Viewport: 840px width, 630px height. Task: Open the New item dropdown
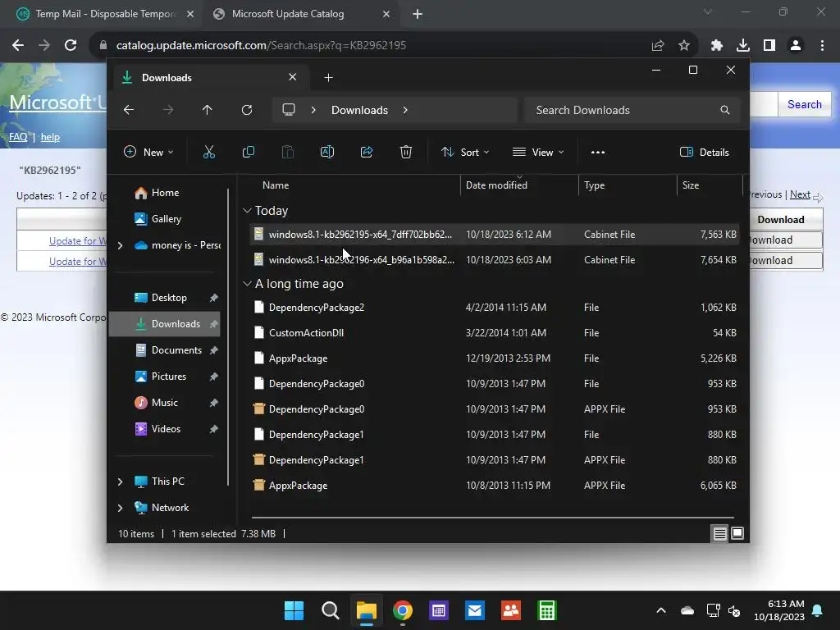tap(149, 152)
